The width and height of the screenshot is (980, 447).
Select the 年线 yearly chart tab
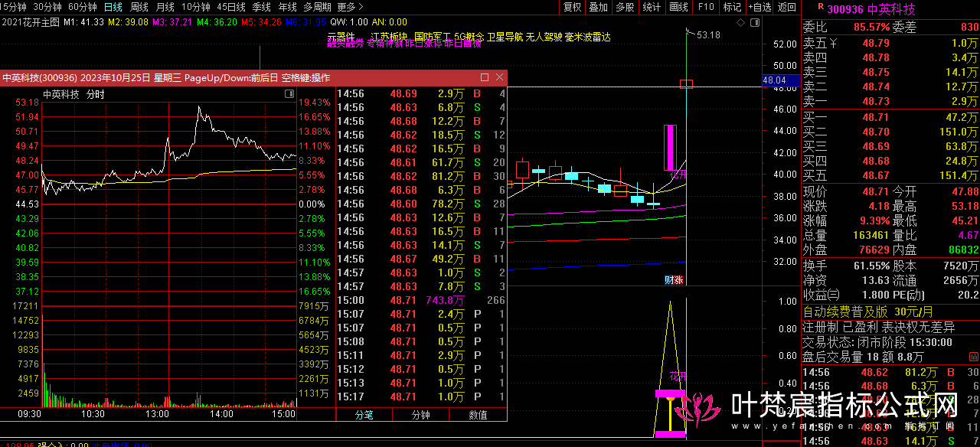pyautogui.click(x=288, y=7)
